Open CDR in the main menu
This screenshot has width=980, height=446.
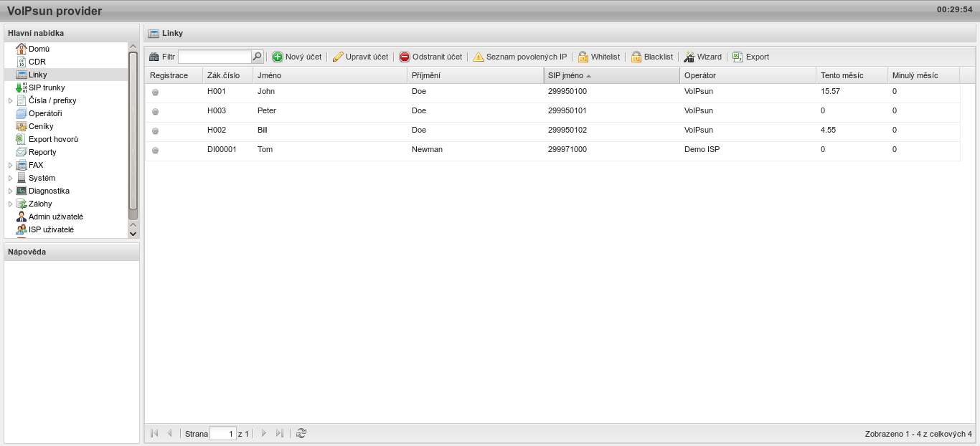[37, 62]
